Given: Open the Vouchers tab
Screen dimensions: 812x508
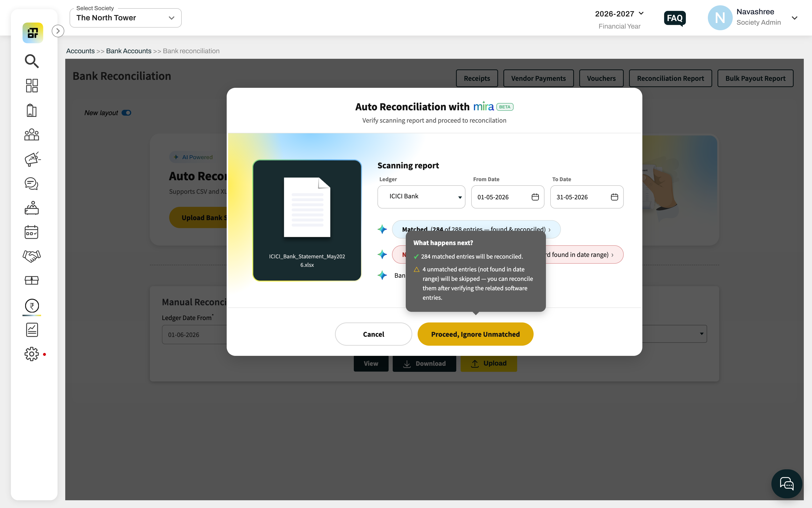Looking at the screenshot, I should click(x=601, y=78).
